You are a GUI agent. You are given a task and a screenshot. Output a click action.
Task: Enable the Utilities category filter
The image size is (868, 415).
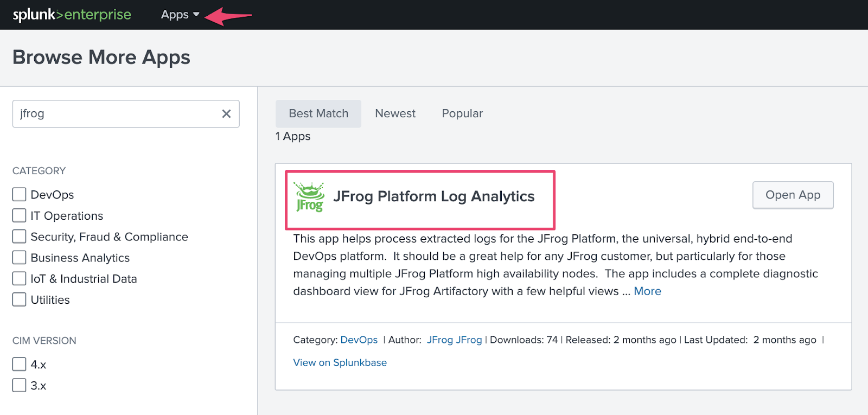click(x=20, y=300)
